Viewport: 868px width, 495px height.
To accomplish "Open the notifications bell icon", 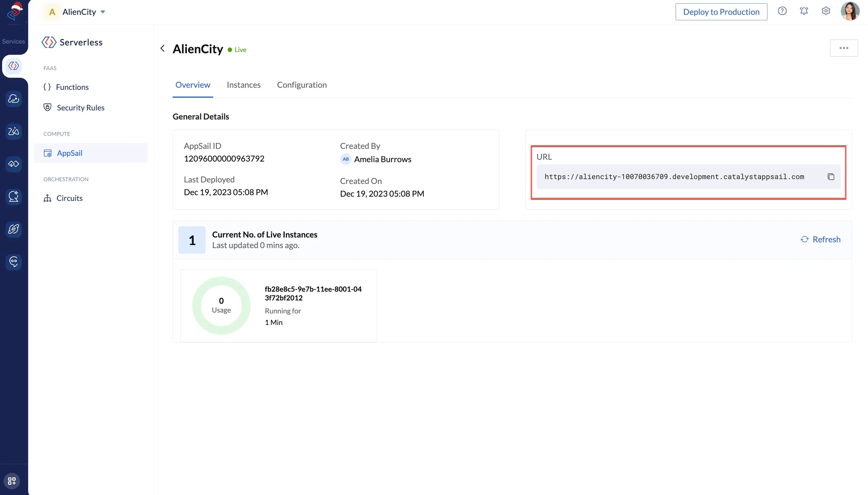I will click(x=804, y=11).
